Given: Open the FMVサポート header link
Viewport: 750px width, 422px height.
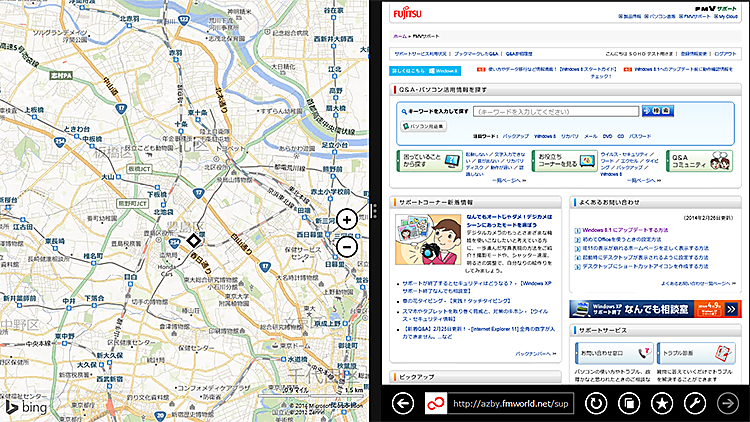Looking at the screenshot, I should point(695,16).
